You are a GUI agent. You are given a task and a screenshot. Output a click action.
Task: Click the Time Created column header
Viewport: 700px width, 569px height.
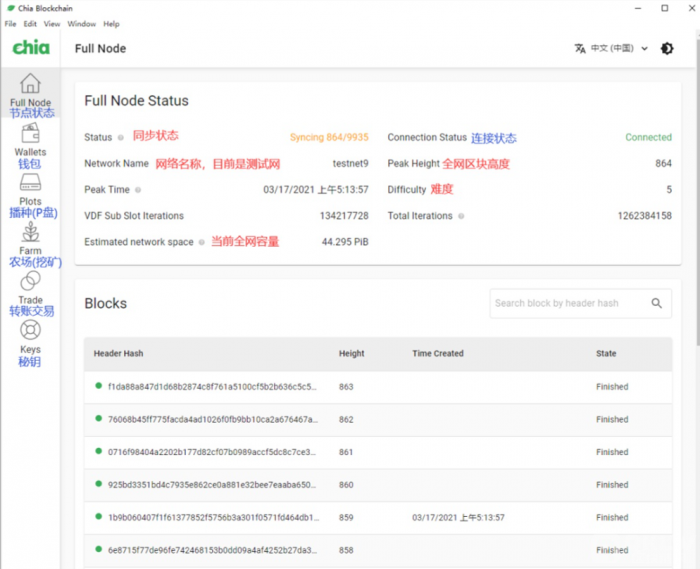click(x=438, y=353)
